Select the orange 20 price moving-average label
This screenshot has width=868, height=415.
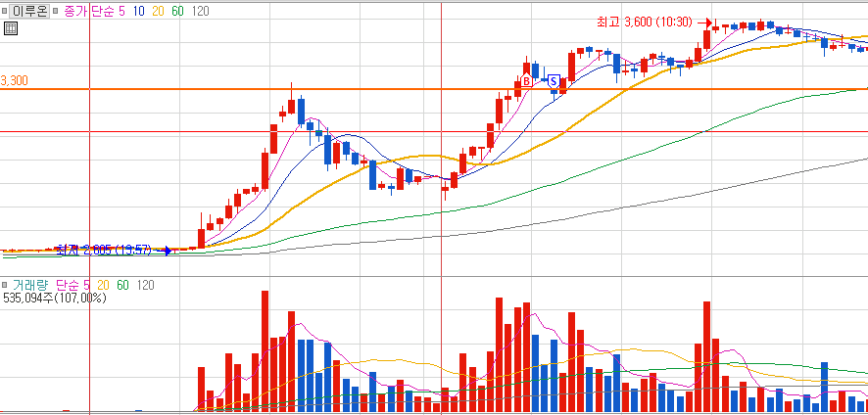[x=158, y=11]
